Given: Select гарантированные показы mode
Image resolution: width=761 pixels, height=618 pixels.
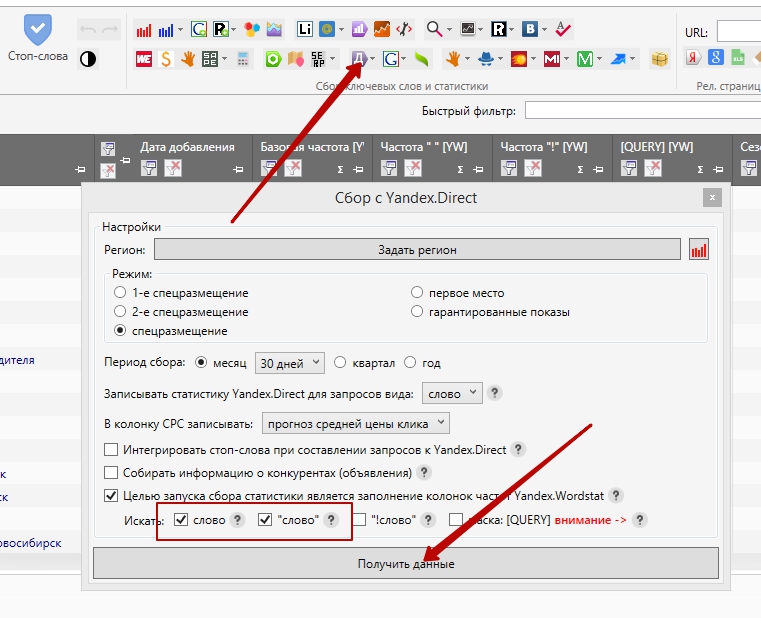Looking at the screenshot, I should click(x=417, y=311).
